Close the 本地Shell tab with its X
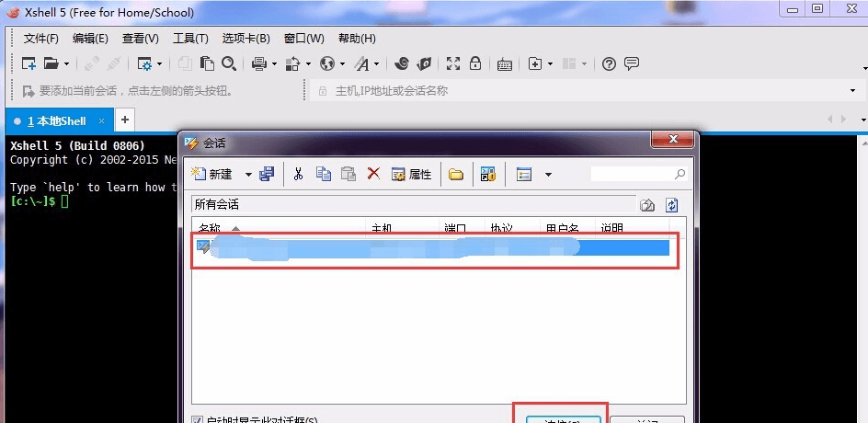Viewport: 868px width, 423px height. 101,120
